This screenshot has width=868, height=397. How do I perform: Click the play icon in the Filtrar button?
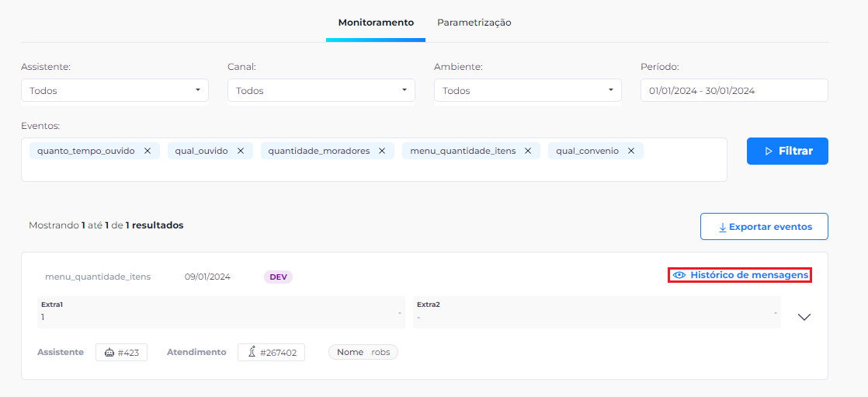pos(769,151)
